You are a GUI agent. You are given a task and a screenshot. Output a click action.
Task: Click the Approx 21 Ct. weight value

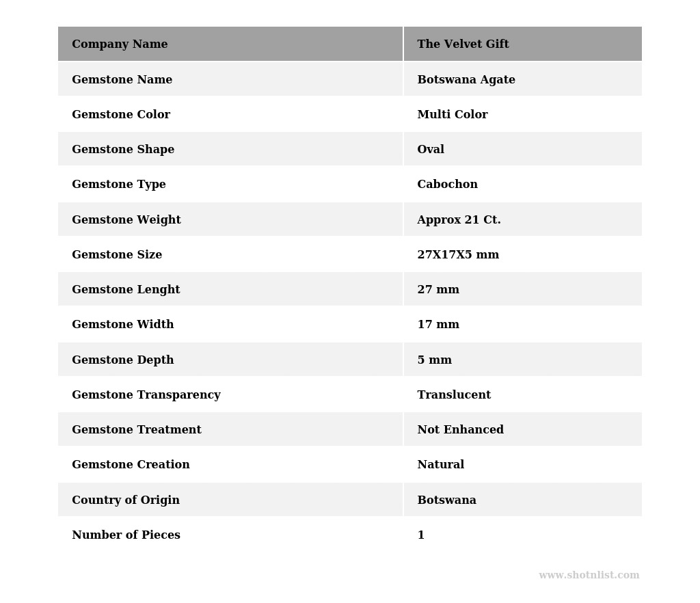pos(459,220)
